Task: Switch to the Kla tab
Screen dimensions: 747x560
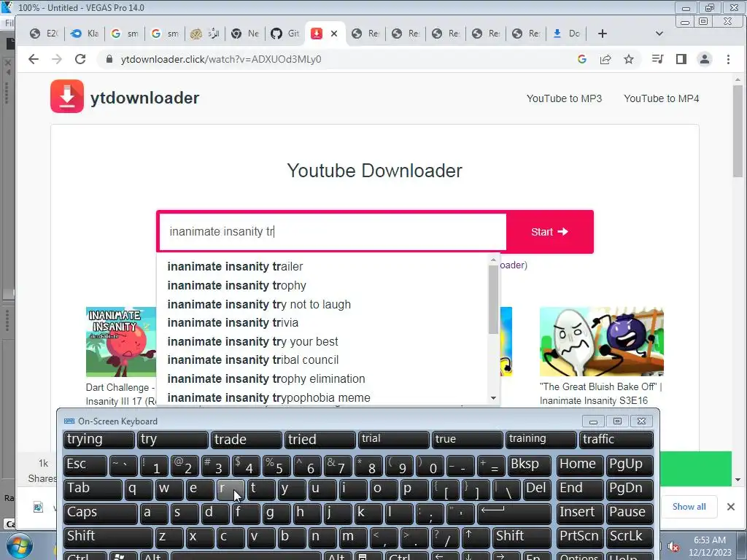Action: (x=85, y=34)
